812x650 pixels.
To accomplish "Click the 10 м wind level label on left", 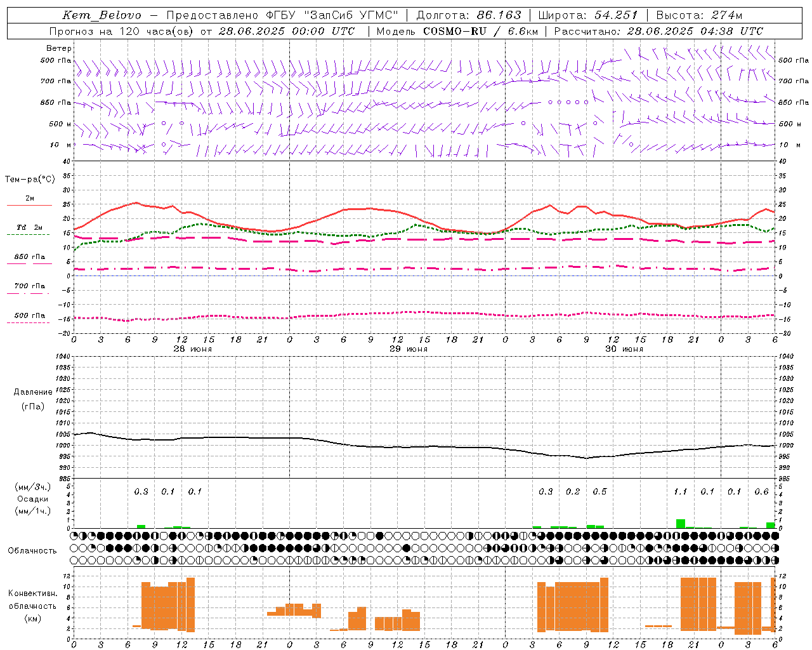I will coord(60,145).
